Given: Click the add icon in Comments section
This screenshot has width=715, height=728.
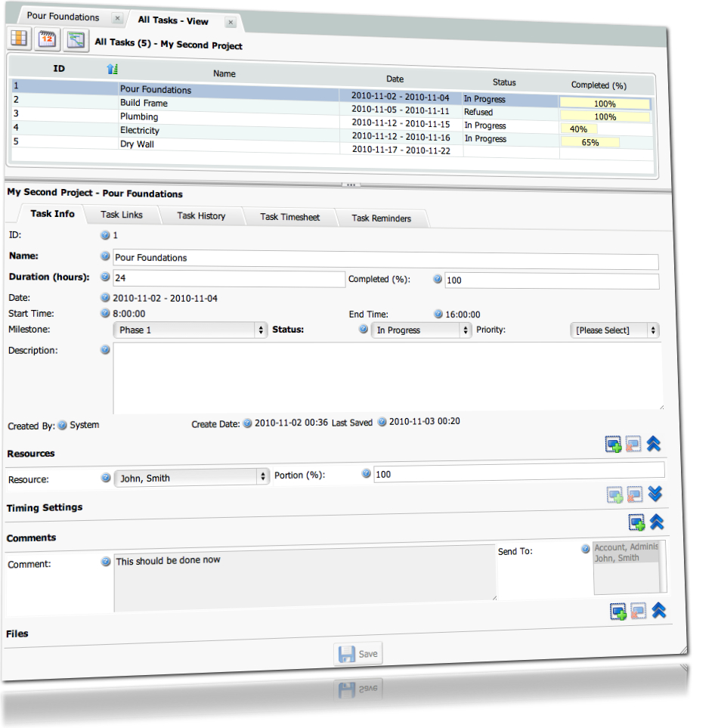Looking at the screenshot, I should pyautogui.click(x=637, y=522).
